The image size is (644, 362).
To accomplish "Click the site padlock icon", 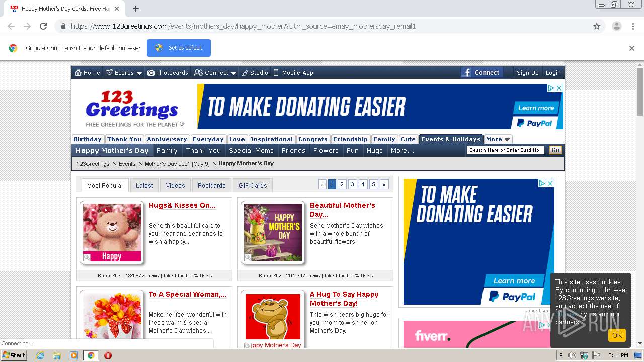I will pyautogui.click(x=63, y=26).
